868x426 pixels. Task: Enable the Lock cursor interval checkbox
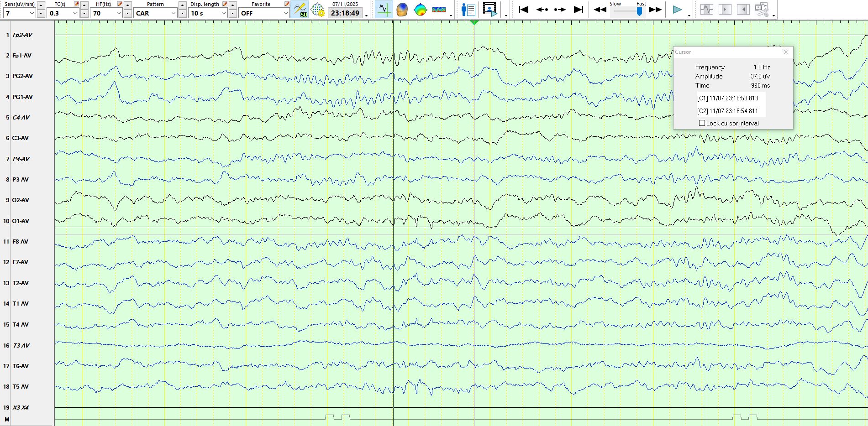[702, 123]
